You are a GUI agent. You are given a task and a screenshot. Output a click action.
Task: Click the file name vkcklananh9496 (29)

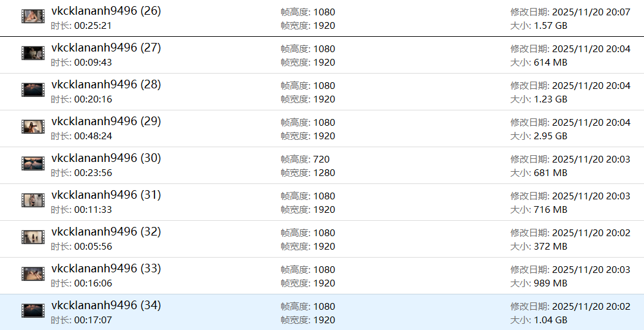click(x=106, y=121)
